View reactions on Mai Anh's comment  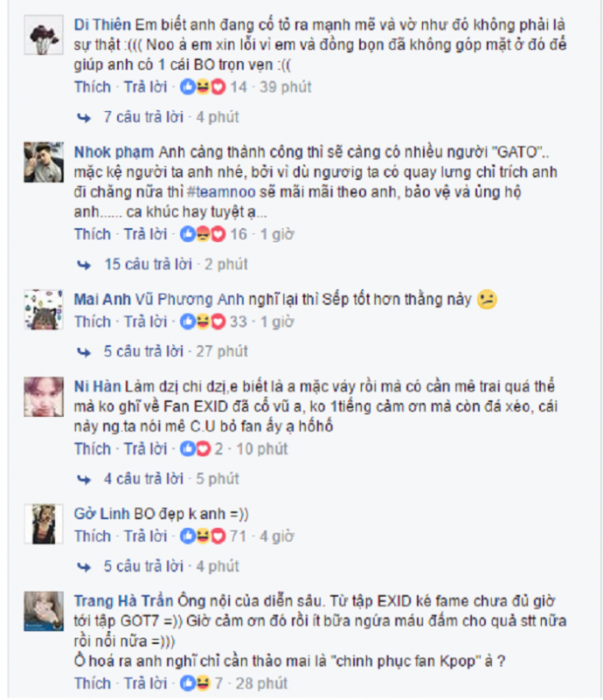point(203,322)
